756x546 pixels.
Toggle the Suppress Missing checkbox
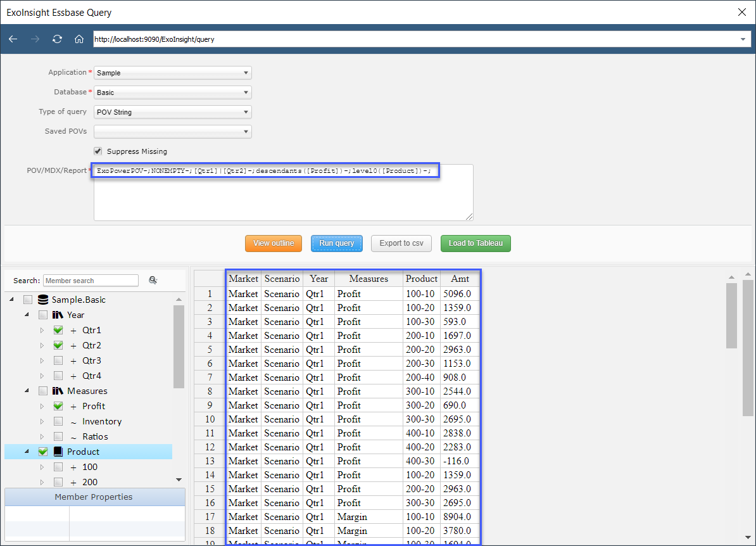click(x=98, y=151)
